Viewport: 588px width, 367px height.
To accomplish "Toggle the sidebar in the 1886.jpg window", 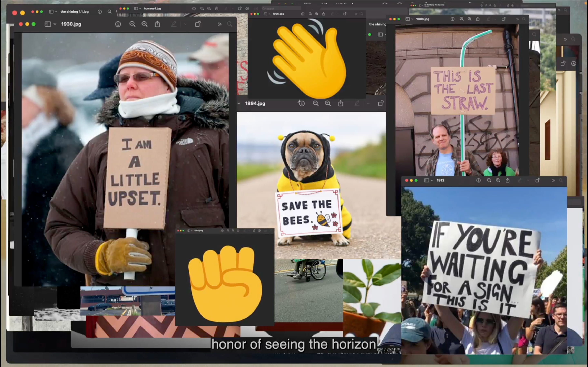I will coord(408,19).
